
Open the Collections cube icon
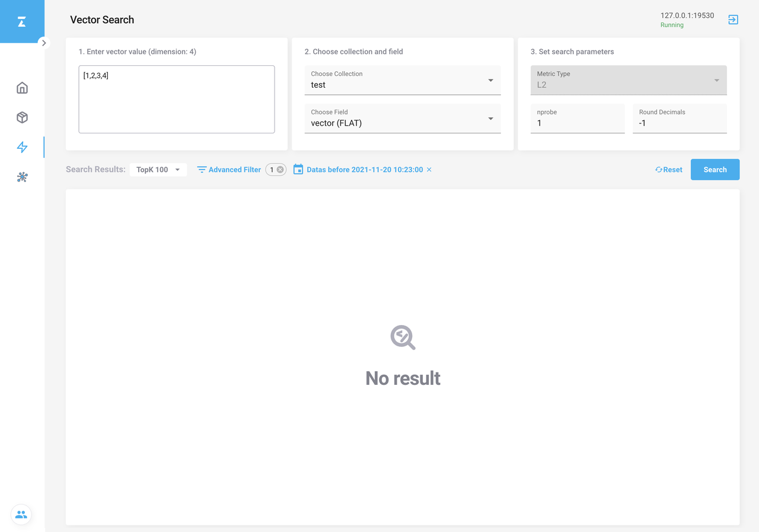pyautogui.click(x=22, y=117)
